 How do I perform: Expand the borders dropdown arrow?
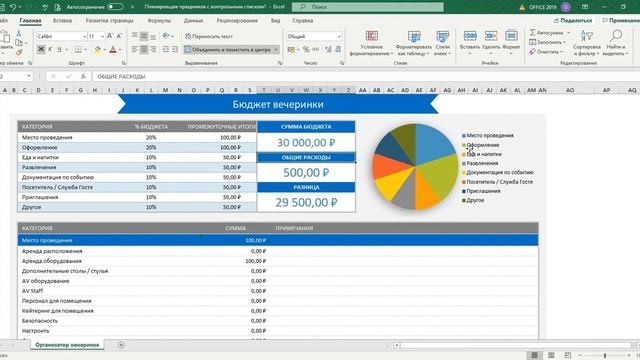pos(86,50)
